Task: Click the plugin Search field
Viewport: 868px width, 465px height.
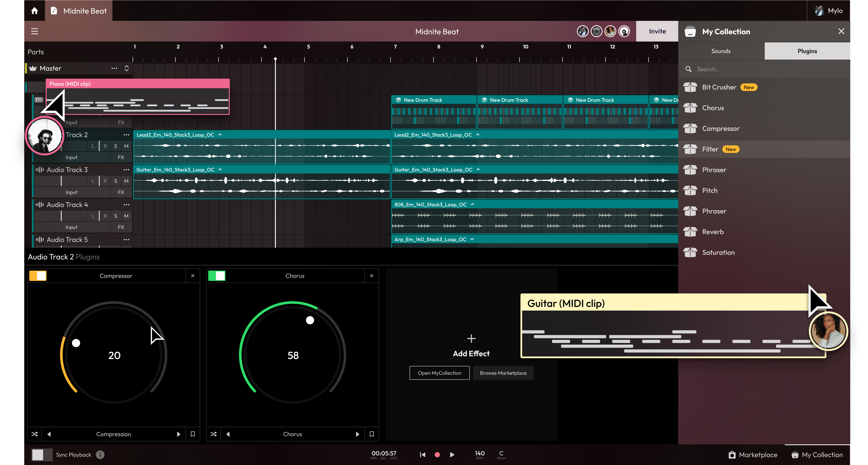Action: point(764,69)
